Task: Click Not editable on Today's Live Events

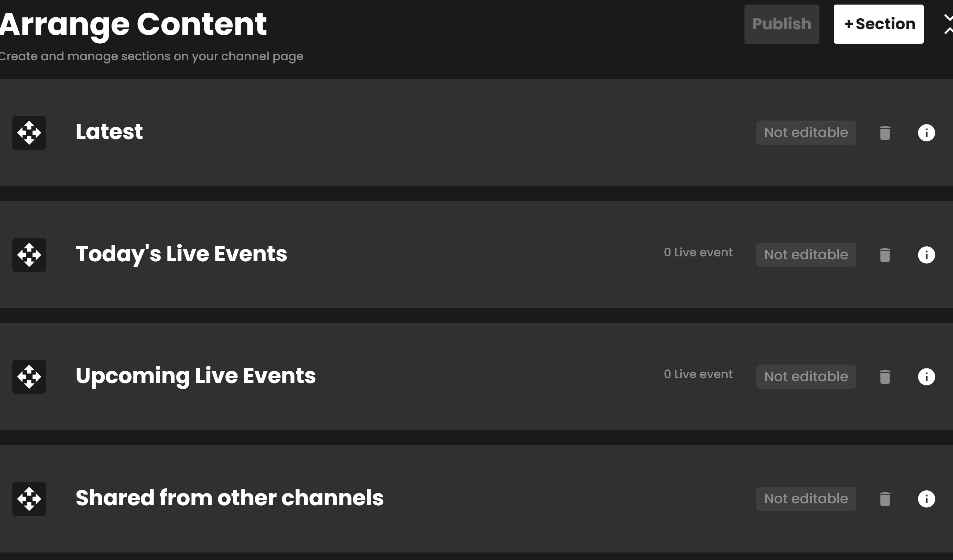Action: (806, 255)
